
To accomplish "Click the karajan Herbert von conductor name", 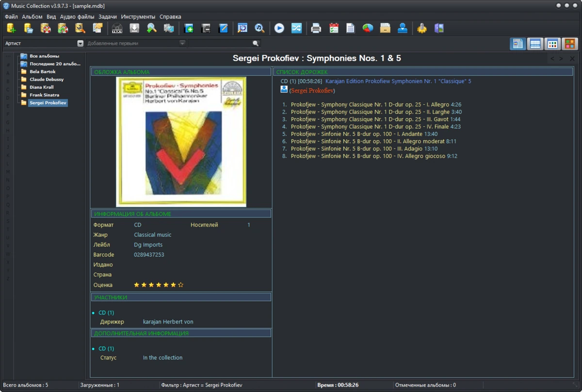I will pos(168,322).
